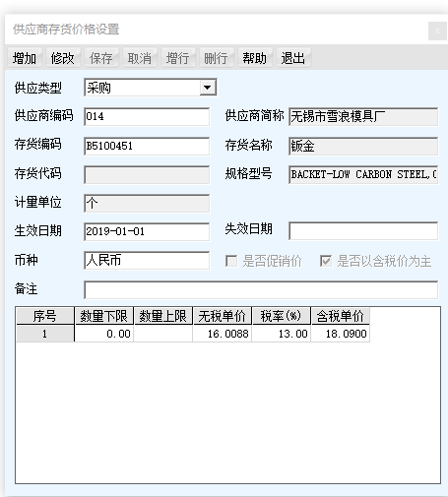This screenshot has height=497, width=448.
Task: Toggle the 是否以含税价为主 checkbox
Action: click(x=326, y=261)
